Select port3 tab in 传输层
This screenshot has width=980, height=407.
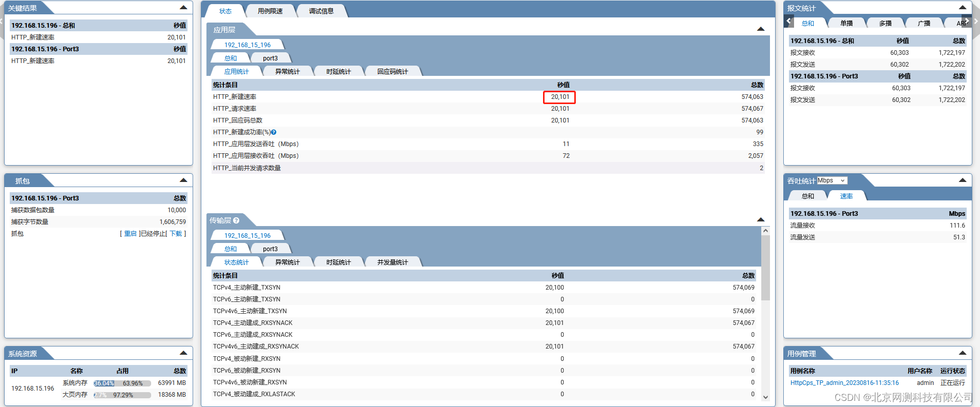[270, 249]
